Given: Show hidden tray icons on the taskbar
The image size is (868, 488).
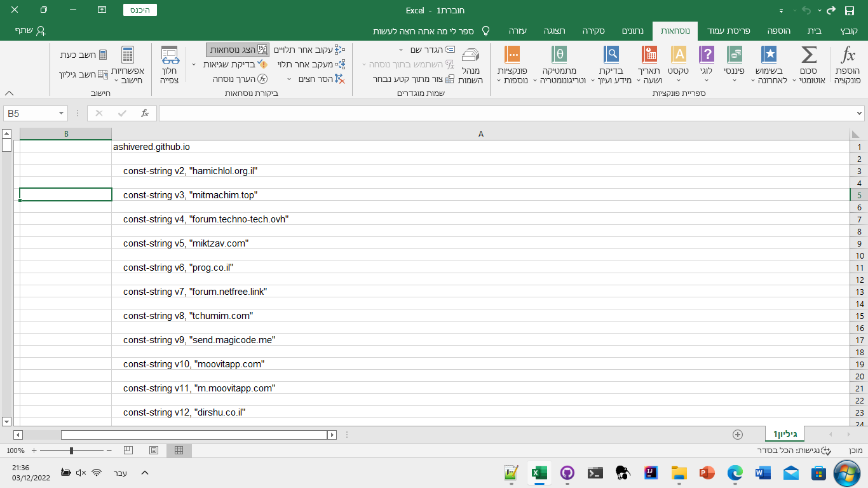Looking at the screenshot, I should [145, 473].
